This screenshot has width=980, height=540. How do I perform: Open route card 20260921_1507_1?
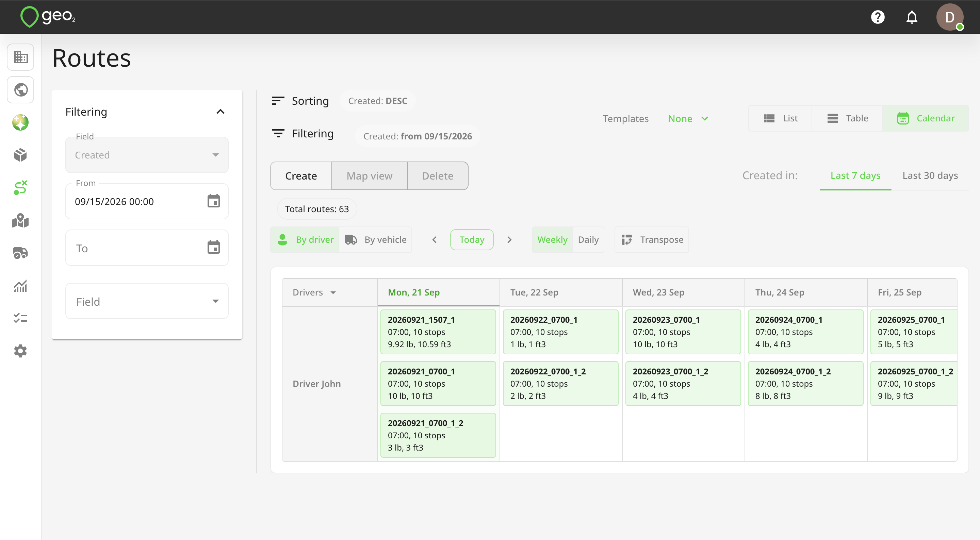pyautogui.click(x=438, y=332)
